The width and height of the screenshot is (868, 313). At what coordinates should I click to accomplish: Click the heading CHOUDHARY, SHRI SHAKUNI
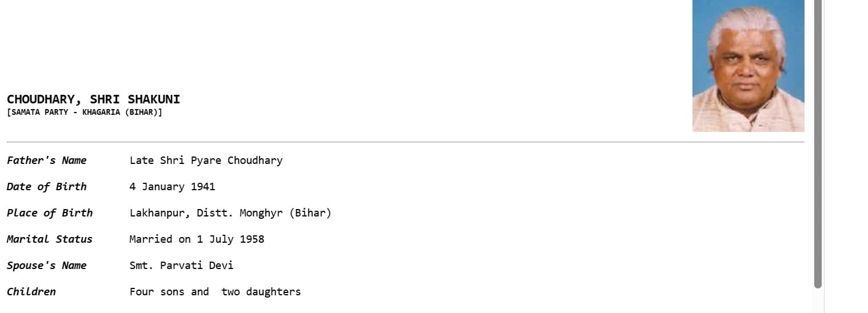point(93,99)
